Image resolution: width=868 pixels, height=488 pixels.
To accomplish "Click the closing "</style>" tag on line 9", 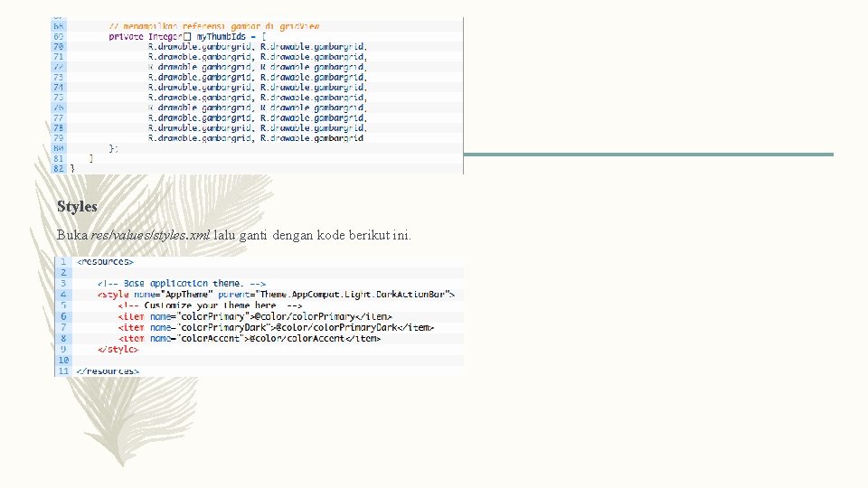I will coord(118,349).
